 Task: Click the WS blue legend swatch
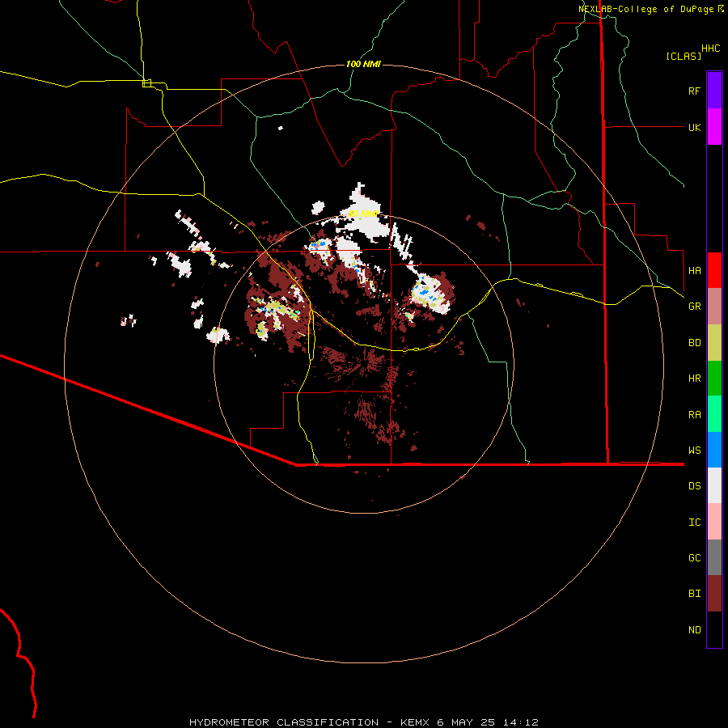tap(714, 450)
